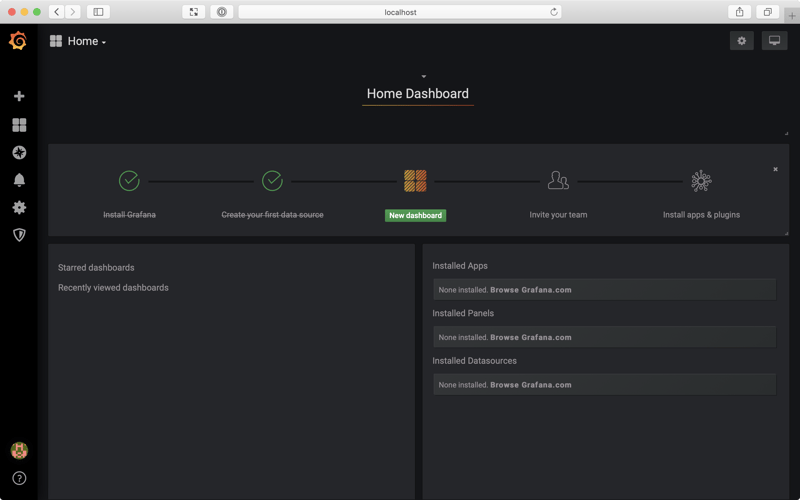Click the Install Grafana step label
800x500 pixels.
pyautogui.click(x=129, y=215)
